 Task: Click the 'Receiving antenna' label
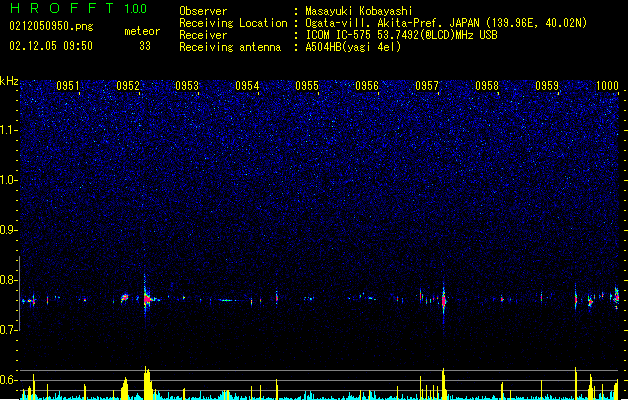(x=230, y=47)
